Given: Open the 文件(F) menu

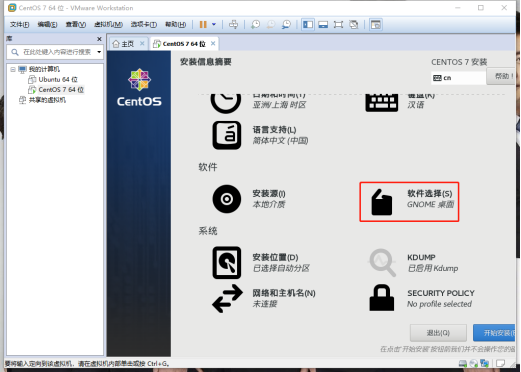Looking at the screenshot, I should [19, 24].
